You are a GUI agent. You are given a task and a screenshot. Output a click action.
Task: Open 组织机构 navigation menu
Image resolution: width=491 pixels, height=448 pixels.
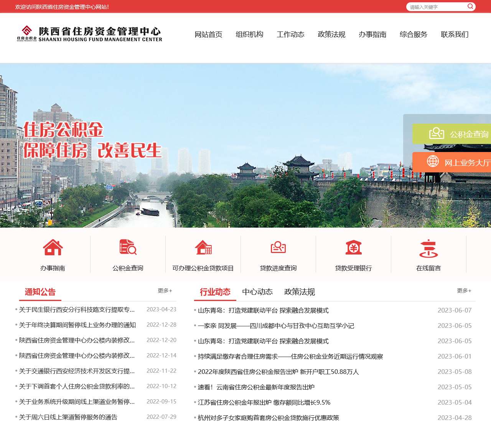point(250,35)
